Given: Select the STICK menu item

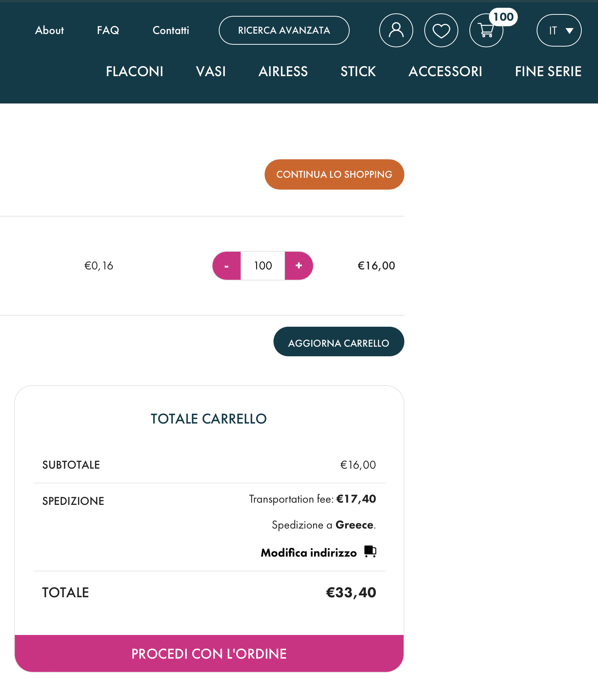Looking at the screenshot, I should click(358, 71).
